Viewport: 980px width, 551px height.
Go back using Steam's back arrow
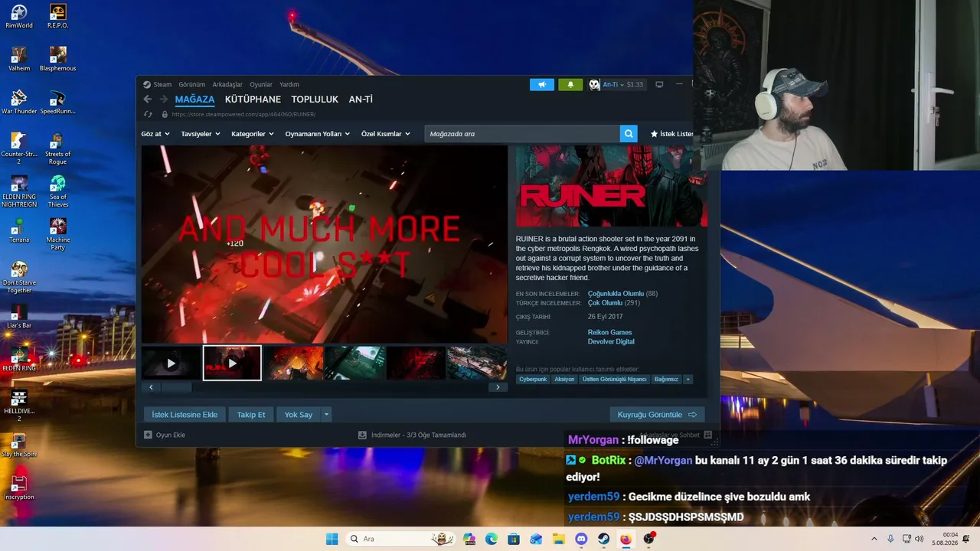tap(148, 99)
